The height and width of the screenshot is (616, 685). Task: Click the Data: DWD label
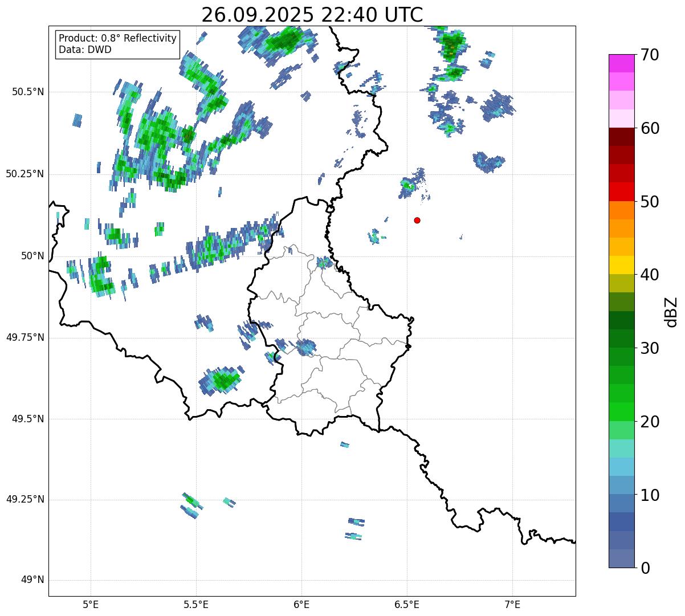(85, 50)
